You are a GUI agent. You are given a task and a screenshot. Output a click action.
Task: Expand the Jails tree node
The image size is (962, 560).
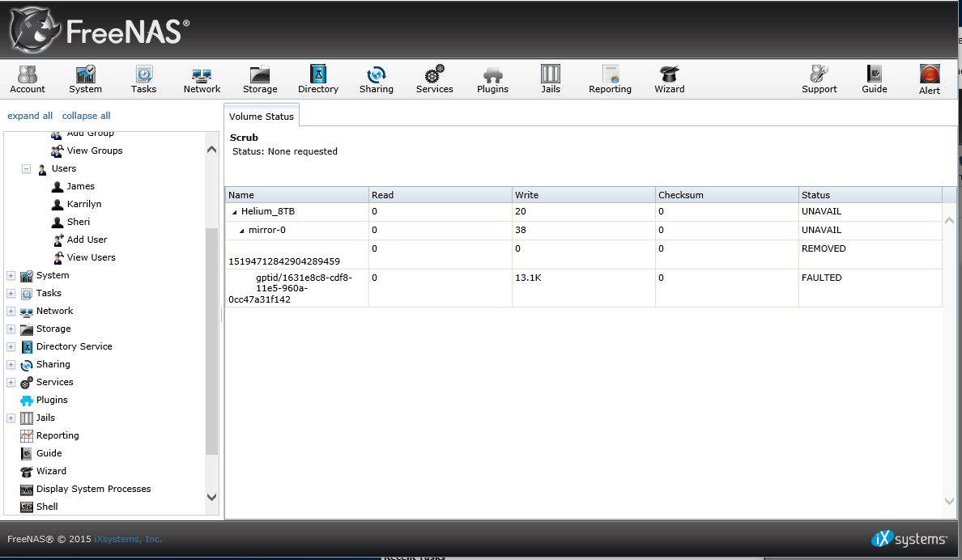(x=11, y=418)
